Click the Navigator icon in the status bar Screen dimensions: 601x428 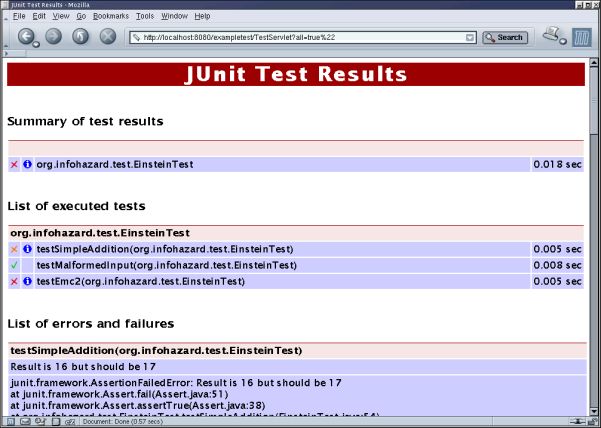[x=10, y=421]
